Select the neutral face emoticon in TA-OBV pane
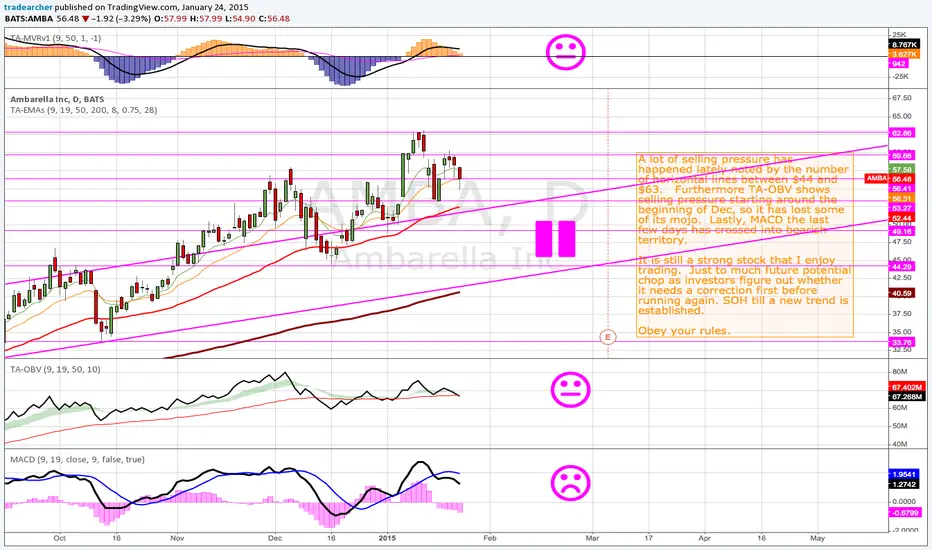932x550 pixels. [571, 390]
